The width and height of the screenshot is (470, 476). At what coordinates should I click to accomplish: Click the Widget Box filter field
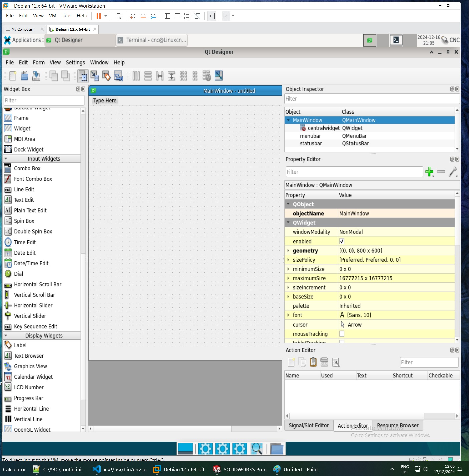(44, 100)
